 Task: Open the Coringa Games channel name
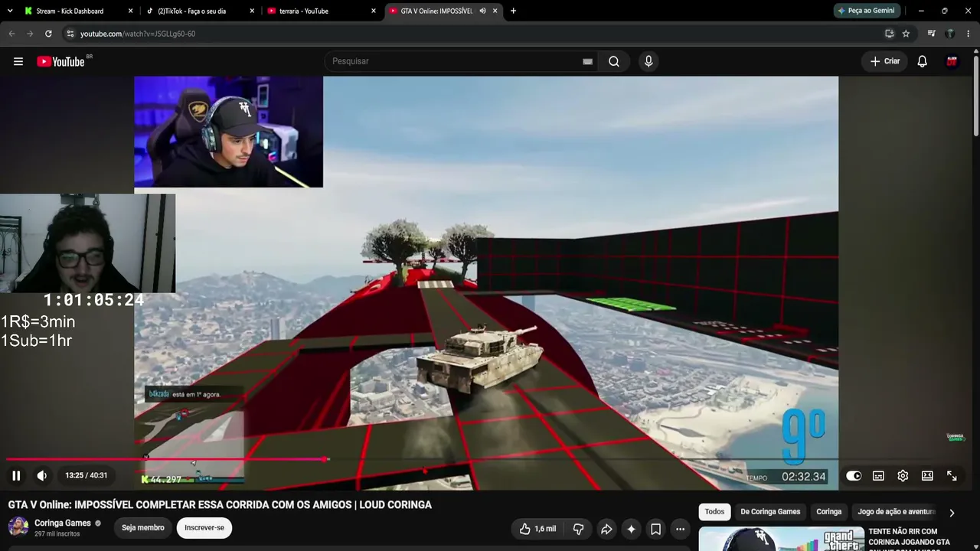(63, 523)
